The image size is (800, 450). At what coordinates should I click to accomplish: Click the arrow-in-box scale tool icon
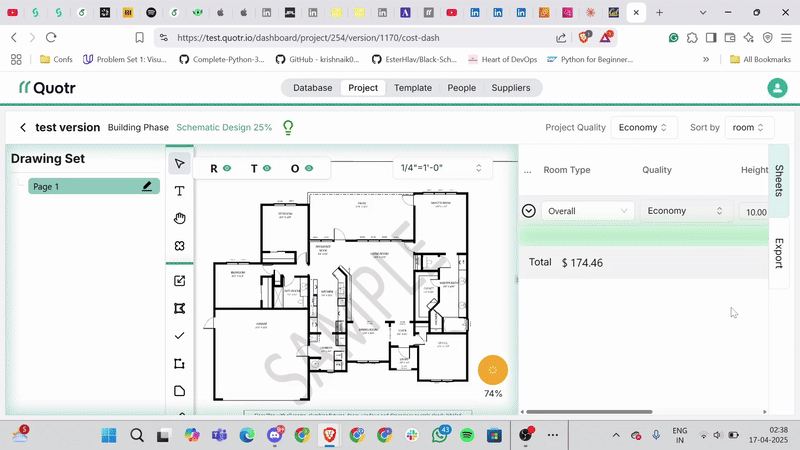coord(179,281)
